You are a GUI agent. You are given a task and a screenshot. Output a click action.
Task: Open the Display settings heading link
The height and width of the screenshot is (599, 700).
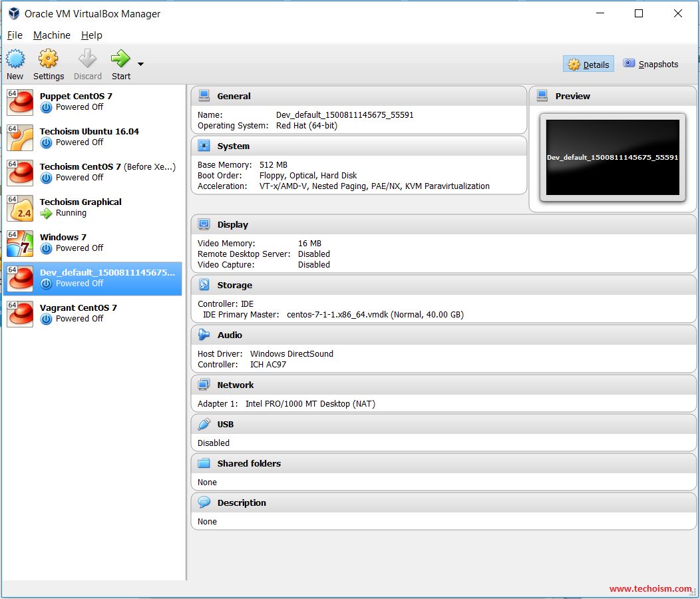(x=233, y=225)
